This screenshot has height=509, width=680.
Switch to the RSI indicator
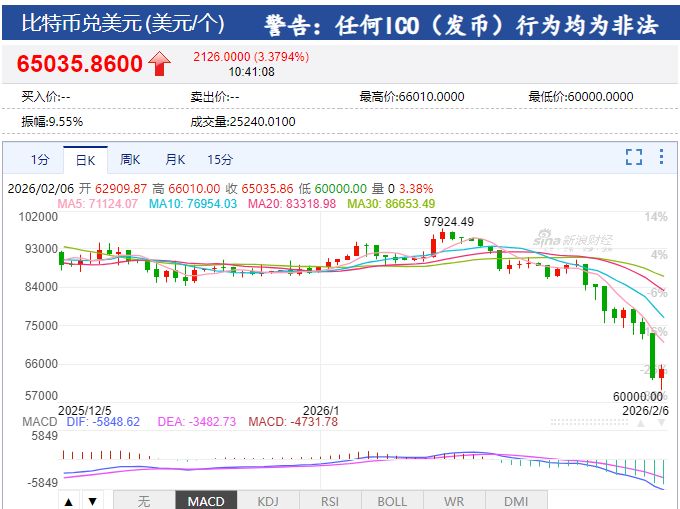[331, 500]
